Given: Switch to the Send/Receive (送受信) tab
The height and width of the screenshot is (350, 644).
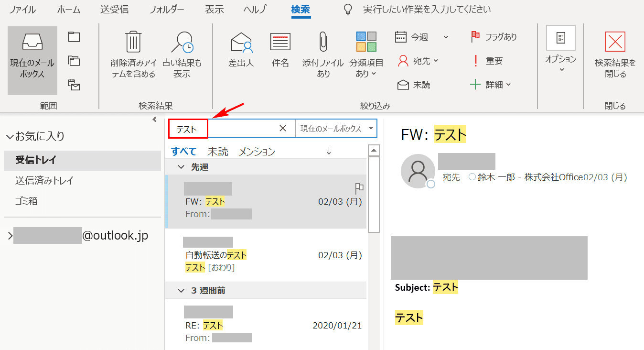Looking at the screenshot, I should [x=115, y=10].
